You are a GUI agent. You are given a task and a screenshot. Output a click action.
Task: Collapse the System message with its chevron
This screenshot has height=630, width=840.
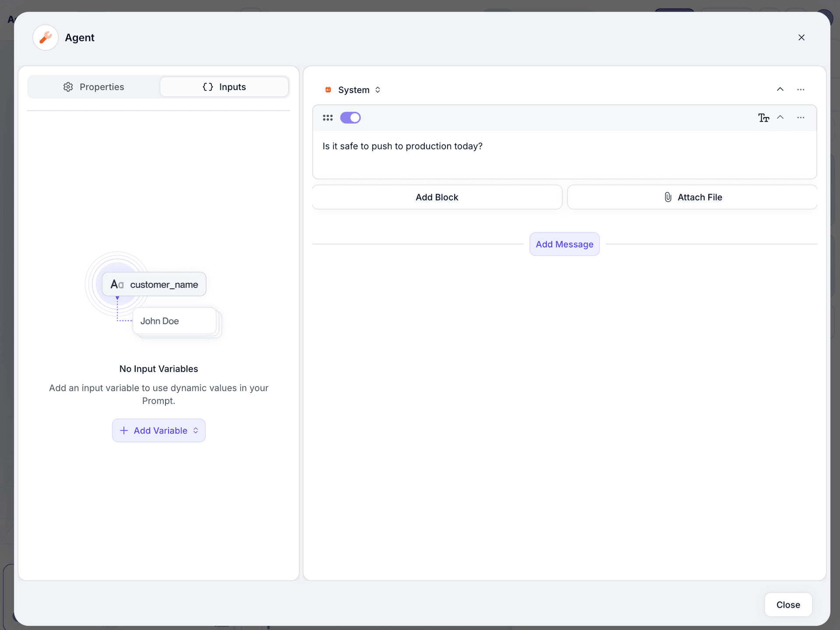pos(780,89)
